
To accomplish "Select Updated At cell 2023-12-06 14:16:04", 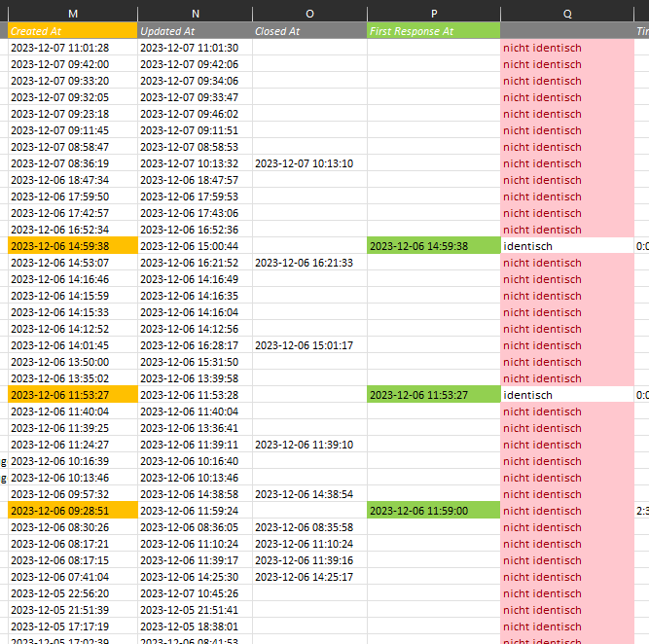I will click(x=195, y=312).
